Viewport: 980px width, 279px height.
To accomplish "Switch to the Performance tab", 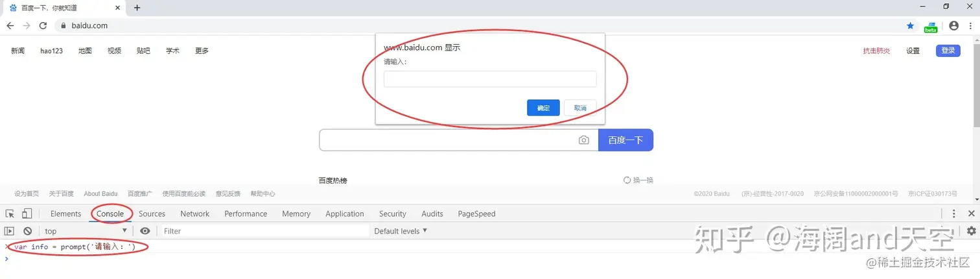I will point(246,213).
